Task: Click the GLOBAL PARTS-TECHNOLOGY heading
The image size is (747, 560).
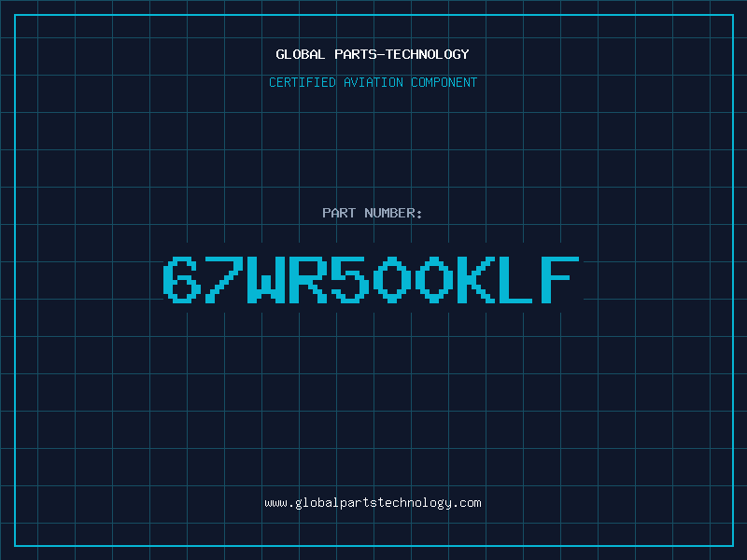Action: point(373,54)
